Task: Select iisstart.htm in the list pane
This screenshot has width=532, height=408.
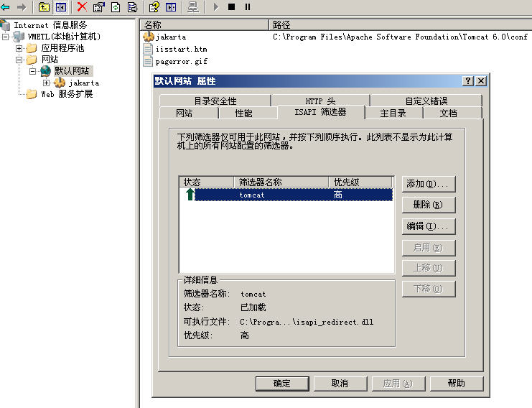Action: click(182, 50)
